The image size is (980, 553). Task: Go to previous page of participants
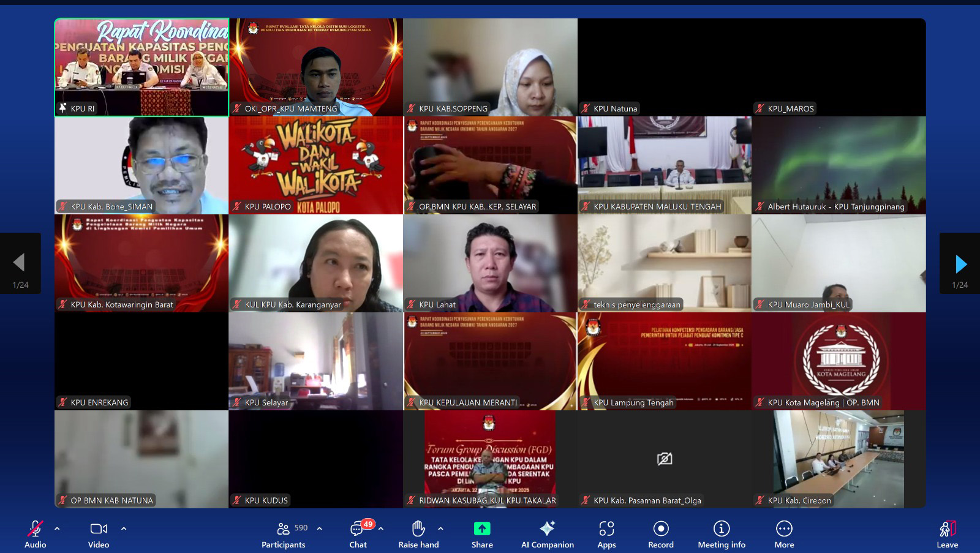[x=20, y=263]
